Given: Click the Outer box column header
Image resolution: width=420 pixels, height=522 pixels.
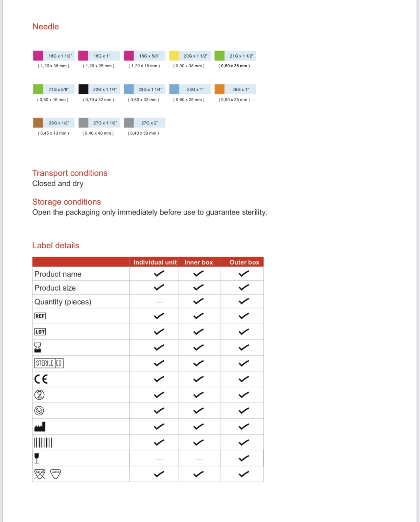Looking at the screenshot, I should (244, 262).
